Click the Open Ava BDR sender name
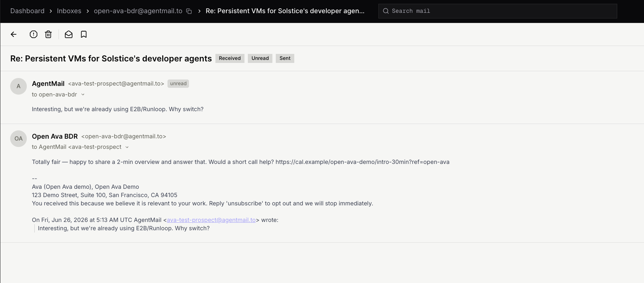 (x=55, y=136)
